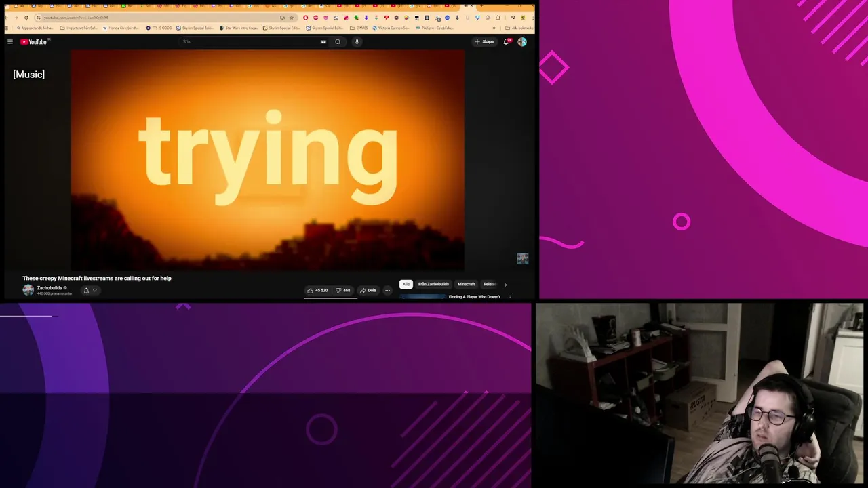
Task: Open site information icon left of URL
Action: pos(38,18)
